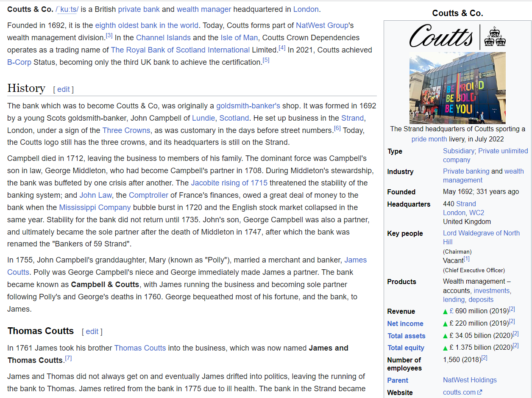Open 'Net income' label link
Image resolution: width=532 pixels, height=398 pixels.
tap(405, 324)
